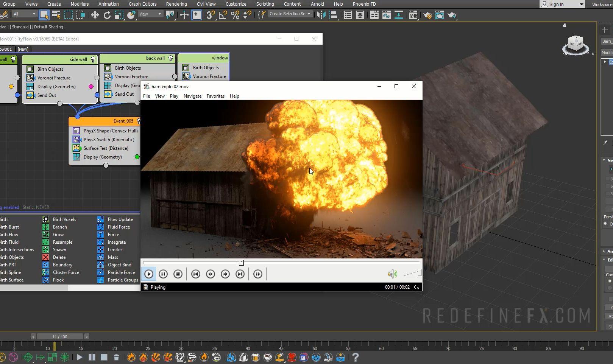Activate the Select and Rotate tool
The height and width of the screenshot is (364, 613).
coord(107,15)
